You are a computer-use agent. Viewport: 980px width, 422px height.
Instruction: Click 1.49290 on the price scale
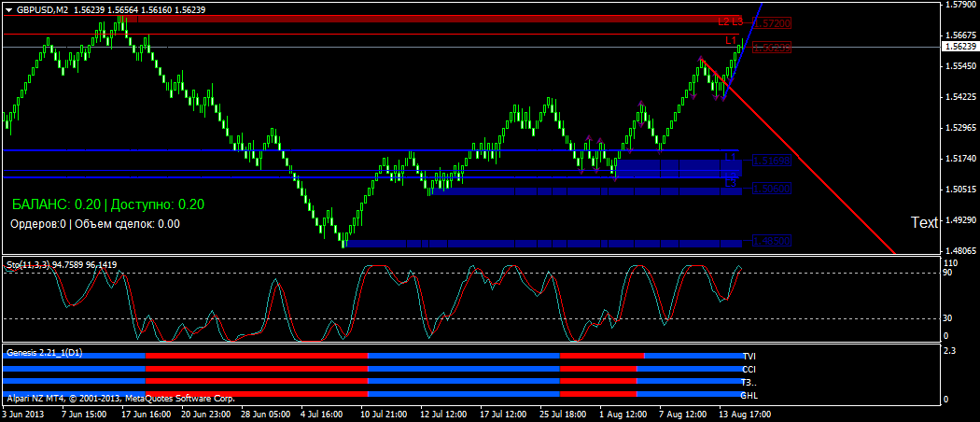pos(961,220)
